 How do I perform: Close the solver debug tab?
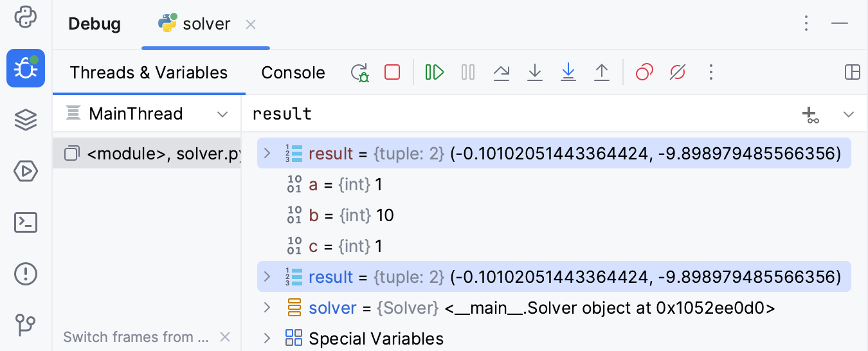pyautogui.click(x=251, y=24)
